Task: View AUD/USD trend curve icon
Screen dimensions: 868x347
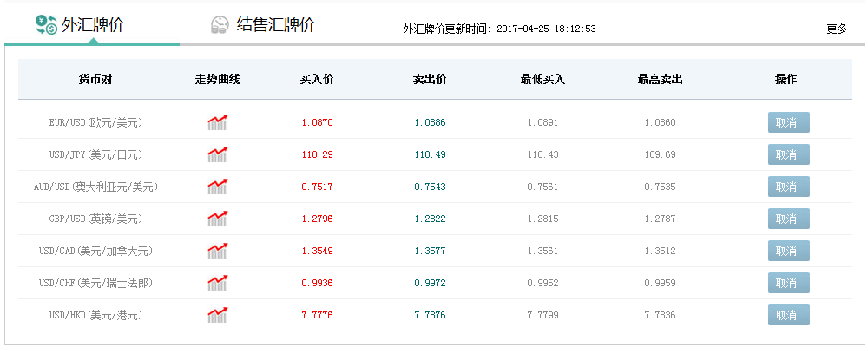Action: point(217,187)
